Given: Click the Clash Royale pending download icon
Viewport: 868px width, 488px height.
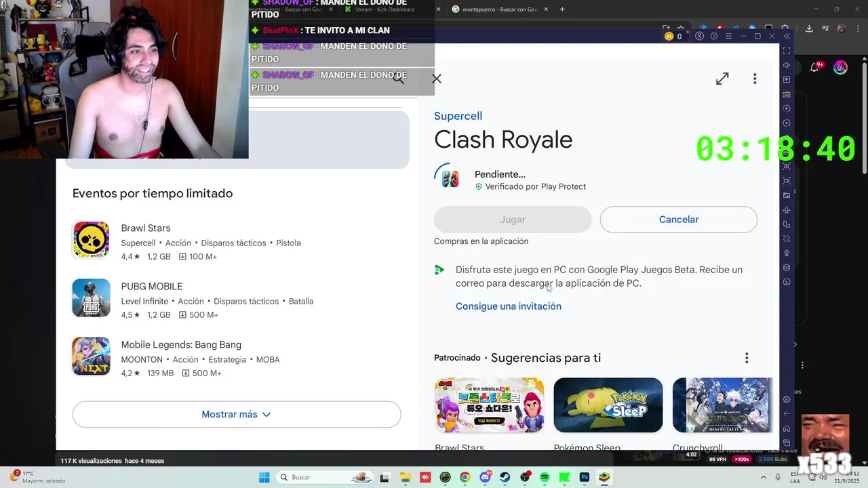Looking at the screenshot, I should (x=450, y=179).
